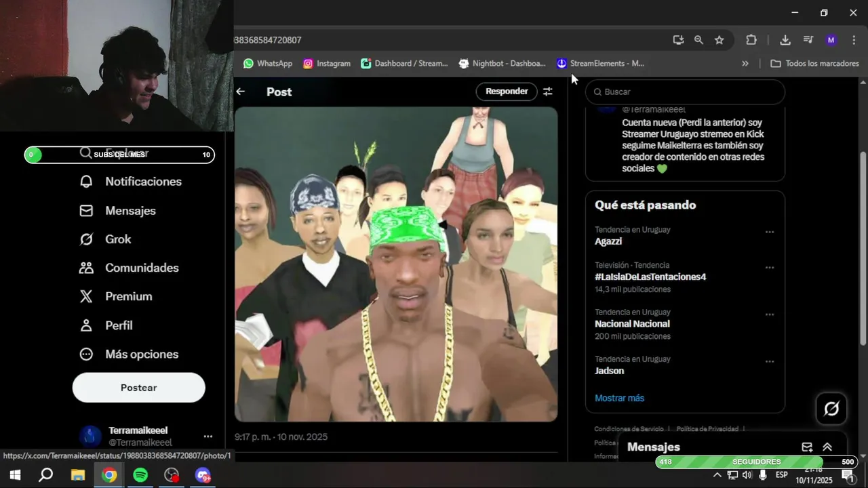Open account menu dots beside Terramaikeeel
The width and height of the screenshot is (868, 488).
click(x=208, y=436)
